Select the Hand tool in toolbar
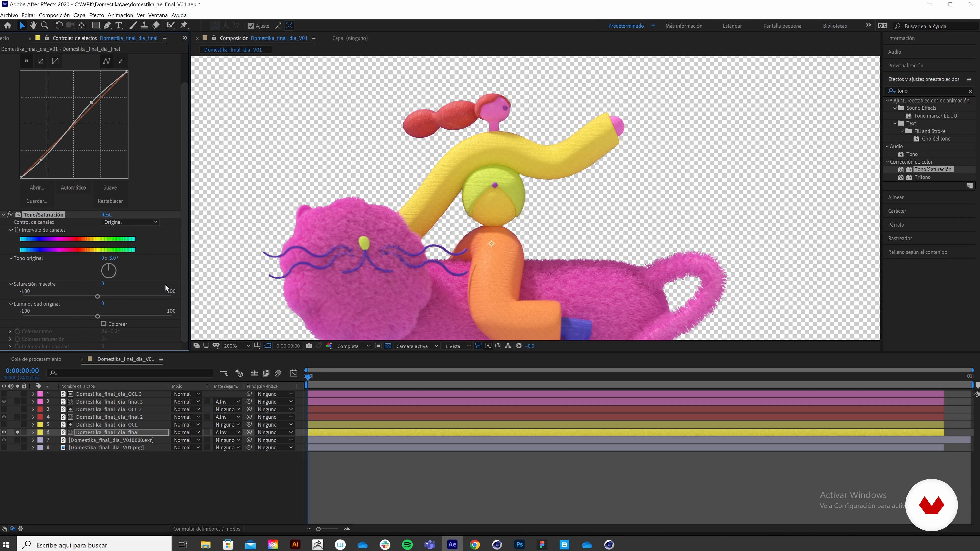This screenshot has width=980, height=551. point(33,26)
